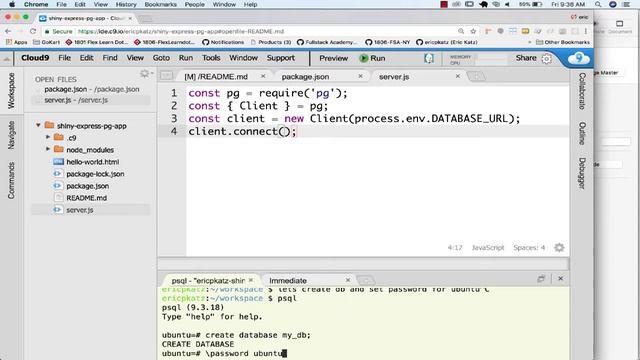Bookmark this page with star icon
Viewport: 640px width, 360px height.
473,31
